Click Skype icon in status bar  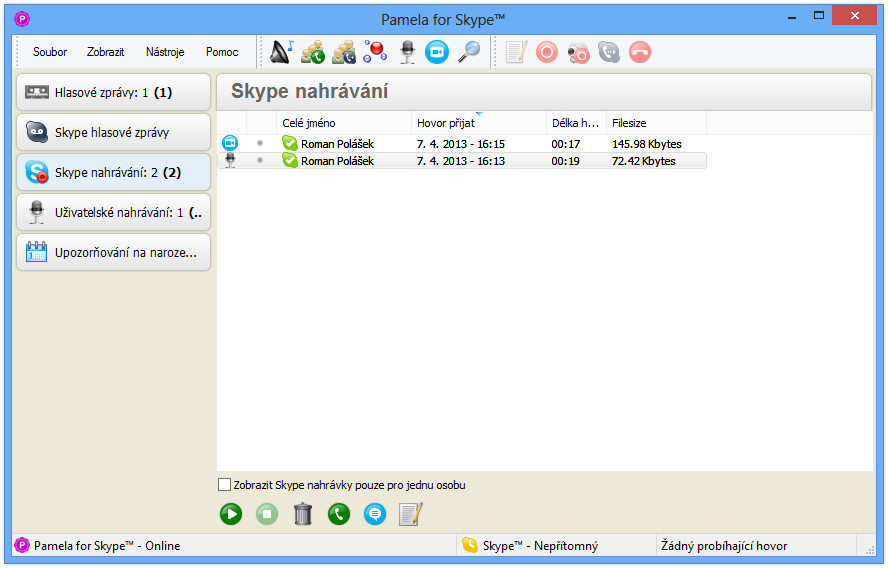[x=469, y=545]
